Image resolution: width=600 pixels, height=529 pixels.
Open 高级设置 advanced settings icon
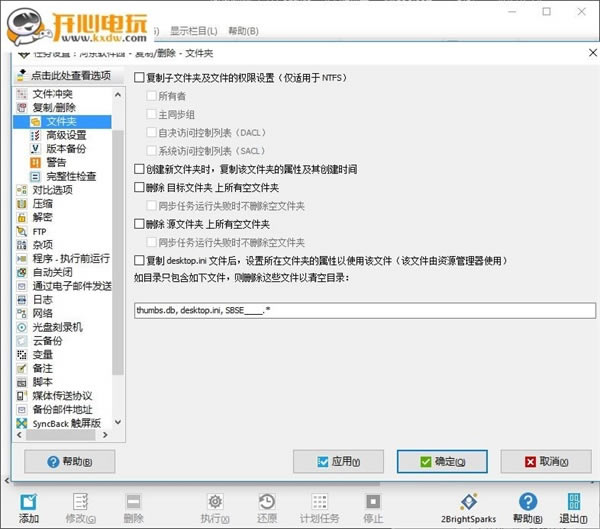click(35, 135)
